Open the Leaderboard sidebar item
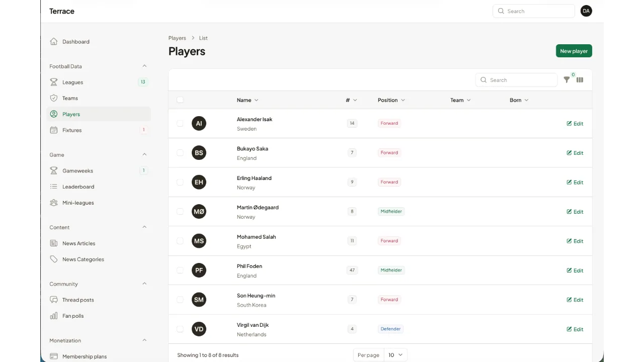This screenshot has width=644, height=362. (x=99, y=187)
